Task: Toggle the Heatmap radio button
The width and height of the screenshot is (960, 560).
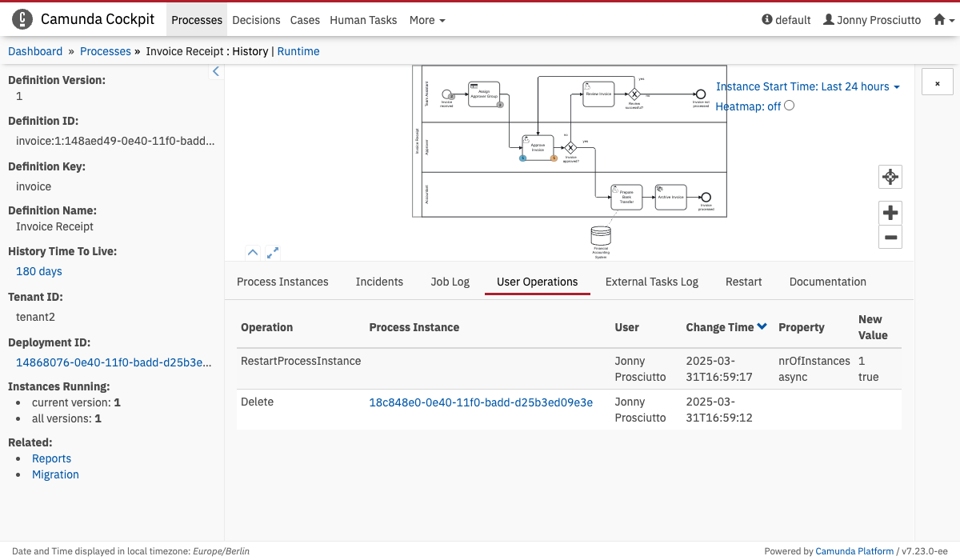Action: click(789, 106)
